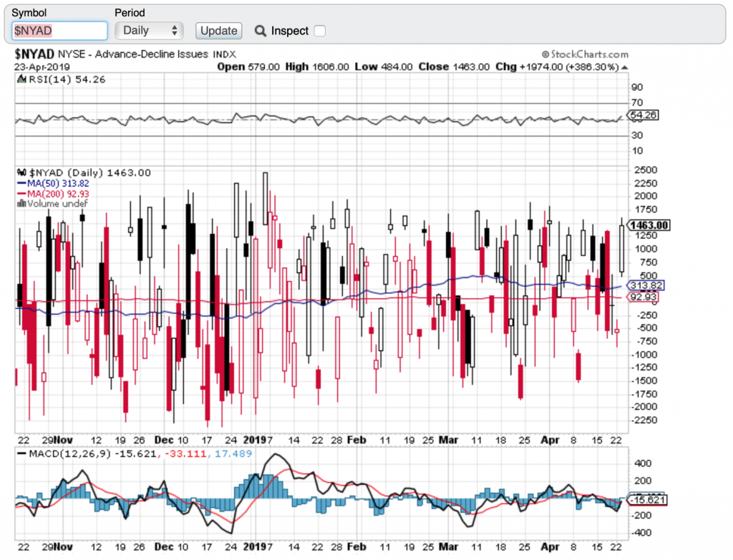The width and height of the screenshot is (733, 560).
Task: Click the 2019 year label on price axis
Action: (x=253, y=440)
